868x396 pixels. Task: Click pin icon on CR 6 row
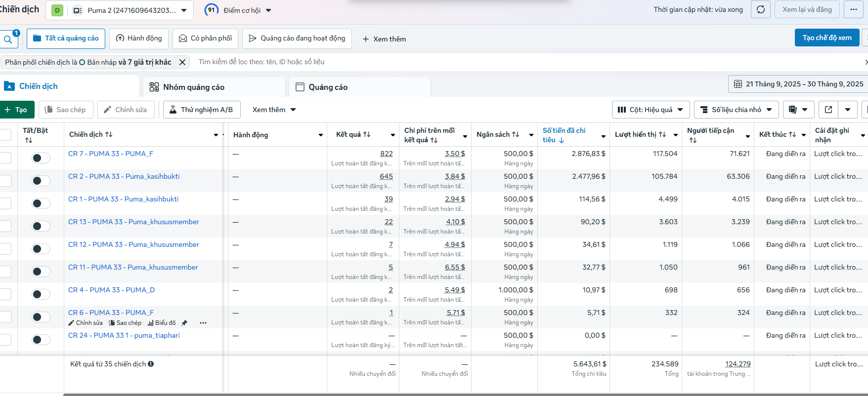tap(184, 323)
